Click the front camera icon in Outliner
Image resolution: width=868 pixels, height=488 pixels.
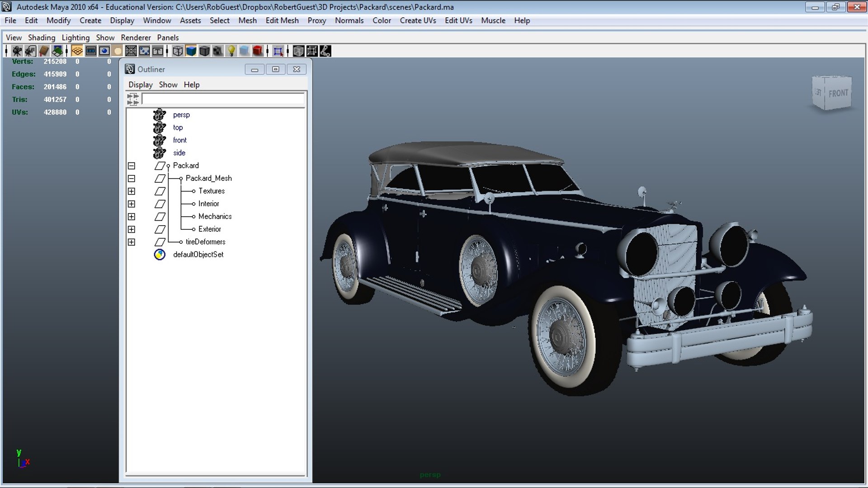[x=159, y=140]
